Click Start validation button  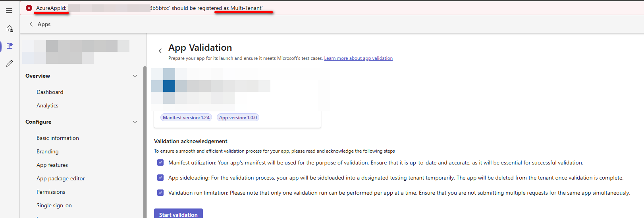[178, 214]
